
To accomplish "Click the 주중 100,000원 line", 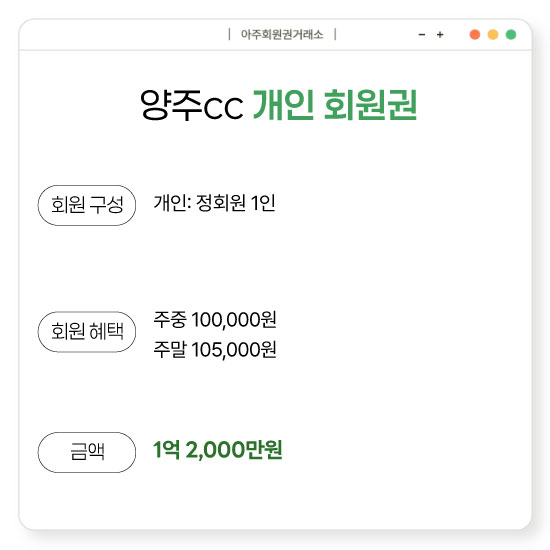I will point(215,320).
